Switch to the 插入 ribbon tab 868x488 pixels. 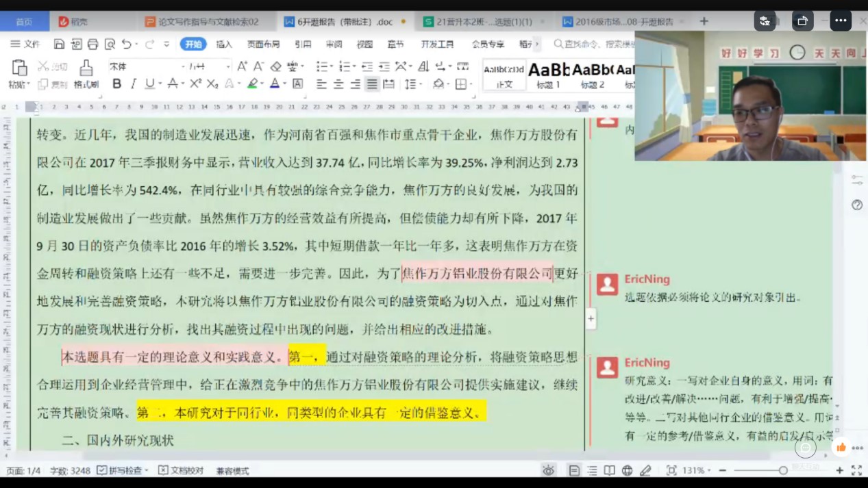coord(224,44)
